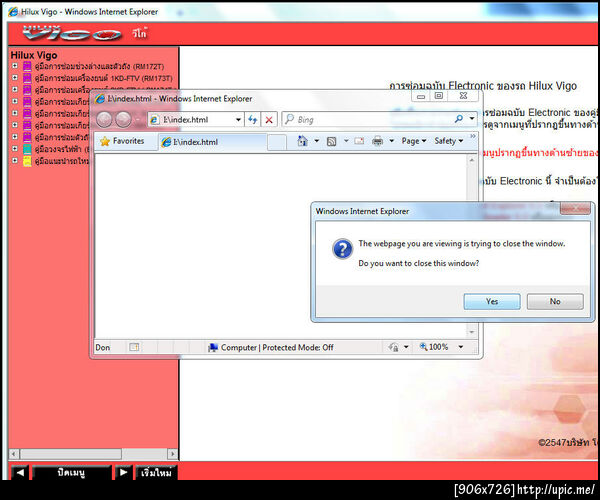Click the Bing search box
The width and height of the screenshot is (600, 500).
click(369, 120)
